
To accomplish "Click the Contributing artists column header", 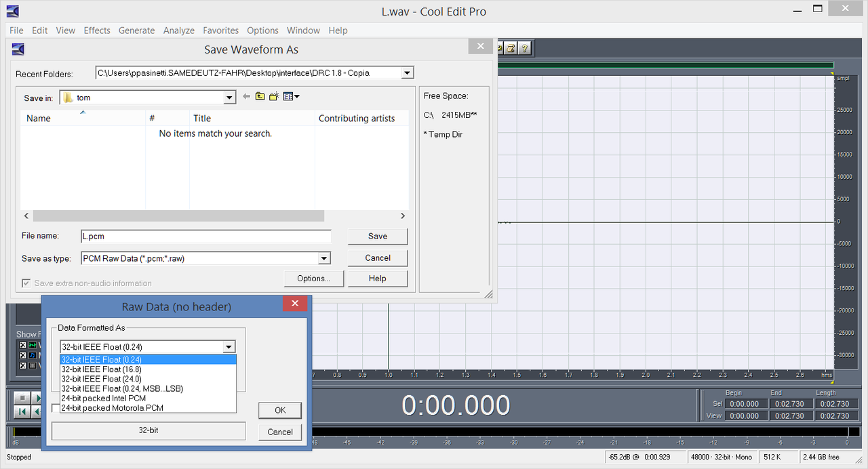I will [x=361, y=118].
